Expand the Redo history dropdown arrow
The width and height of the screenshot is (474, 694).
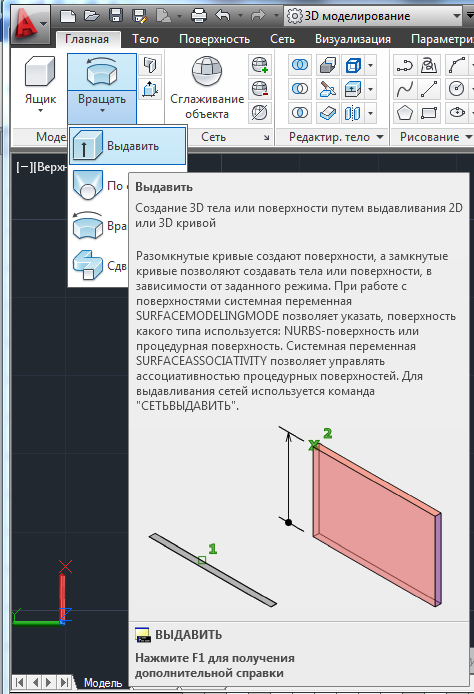(276, 16)
